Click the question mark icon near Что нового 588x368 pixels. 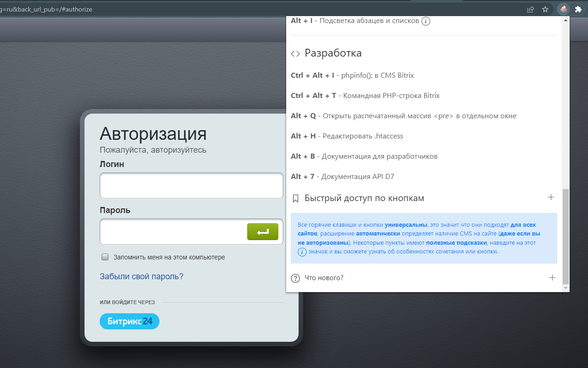(295, 278)
